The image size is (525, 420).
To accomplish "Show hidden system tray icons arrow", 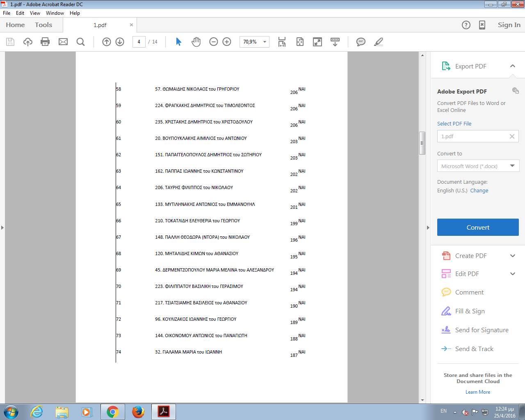I will (x=455, y=412).
